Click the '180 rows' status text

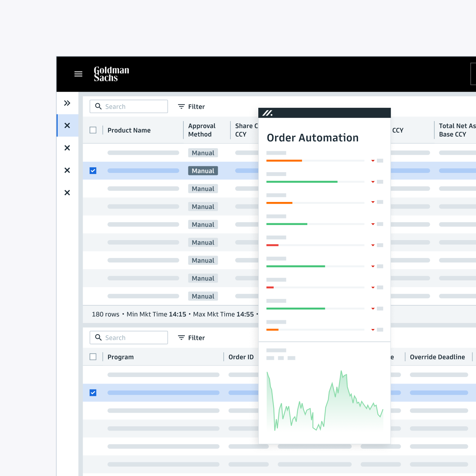click(105, 314)
